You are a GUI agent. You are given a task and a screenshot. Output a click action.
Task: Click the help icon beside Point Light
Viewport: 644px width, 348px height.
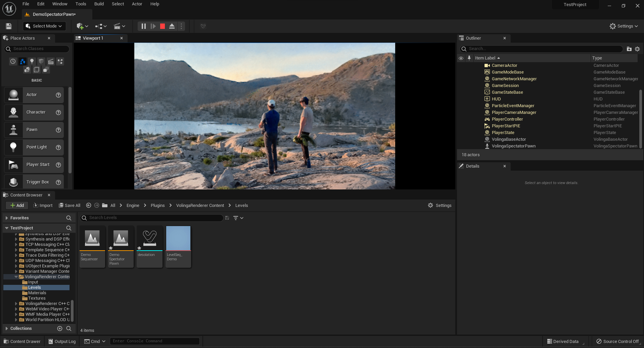[58, 147]
